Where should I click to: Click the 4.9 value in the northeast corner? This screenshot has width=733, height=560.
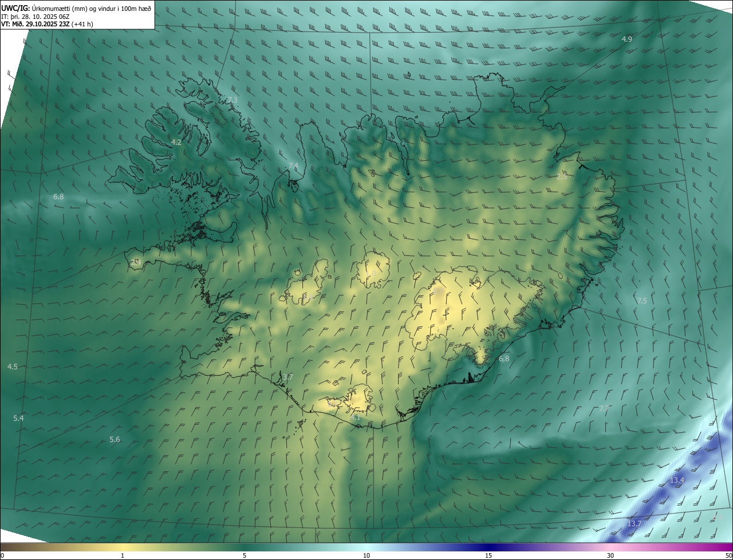(627, 39)
